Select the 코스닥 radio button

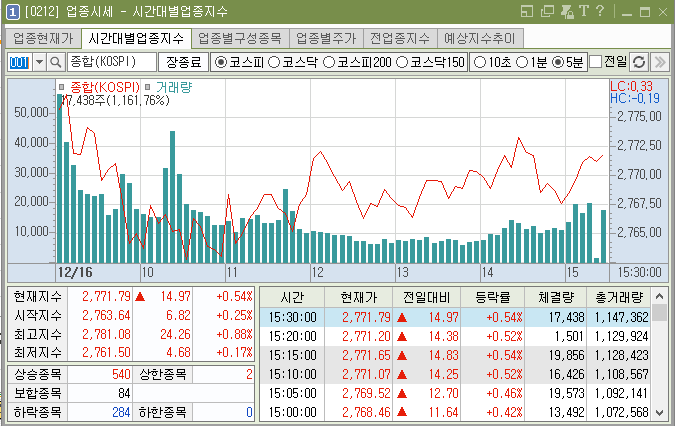(x=274, y=62)
